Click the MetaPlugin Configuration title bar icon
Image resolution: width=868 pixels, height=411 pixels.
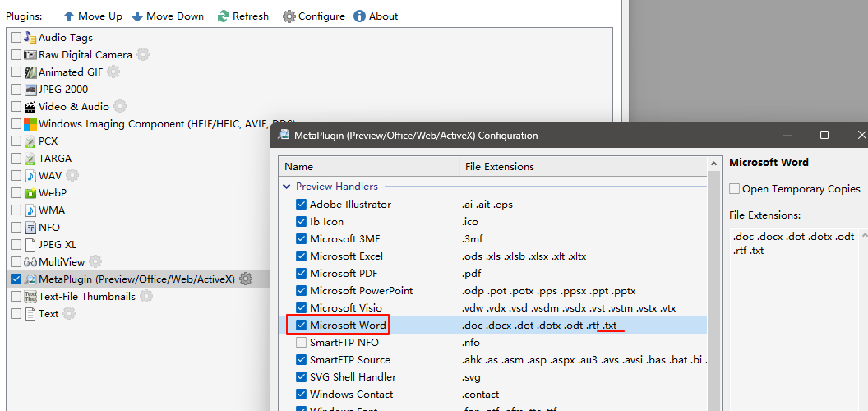[x=284, y=135]
